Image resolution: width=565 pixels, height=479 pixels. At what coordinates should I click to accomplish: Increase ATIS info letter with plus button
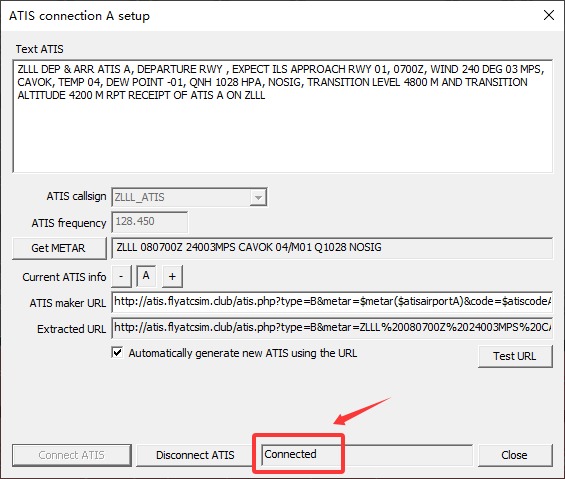coord(172,276)
